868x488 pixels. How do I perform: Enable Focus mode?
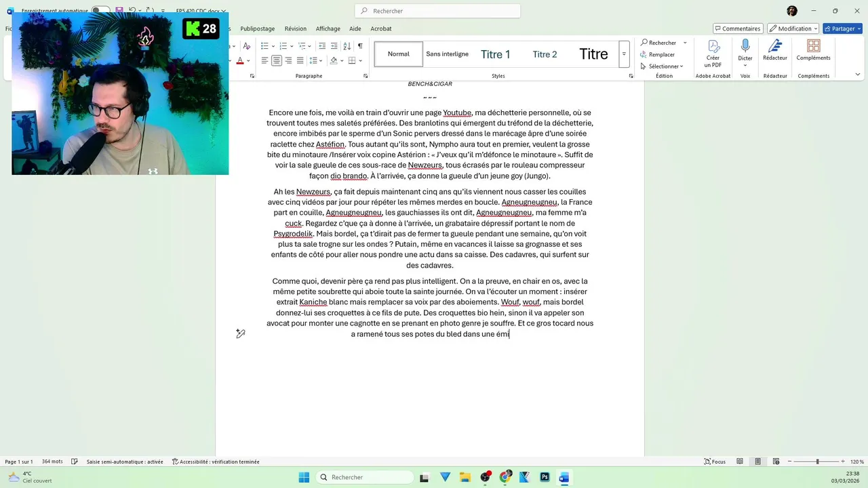[715, 462]
